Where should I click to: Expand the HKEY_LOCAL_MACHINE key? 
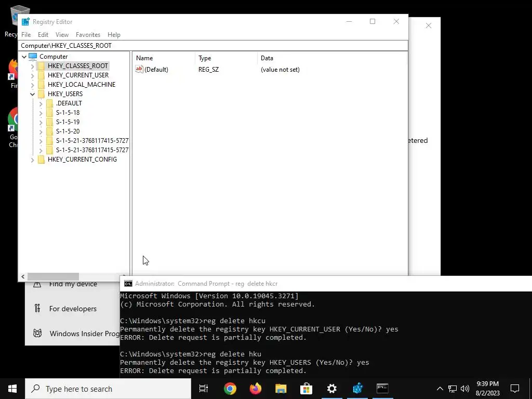(x=33, y=85)
